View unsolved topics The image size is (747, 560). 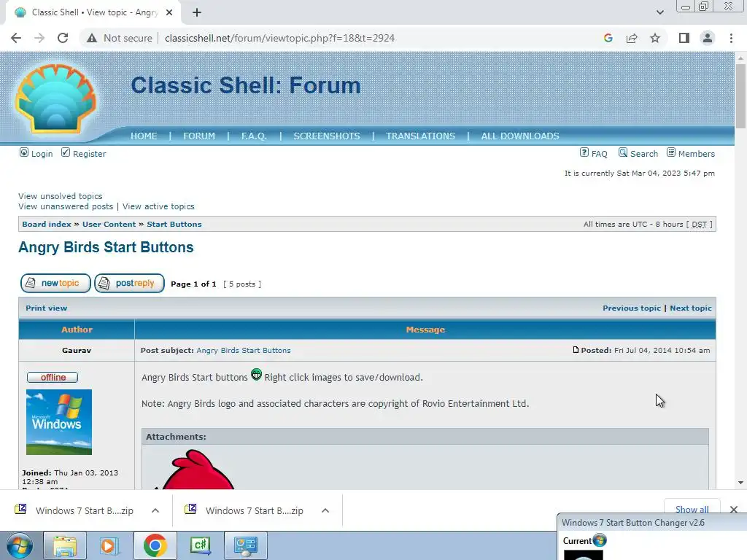click(x=61, y=196)
